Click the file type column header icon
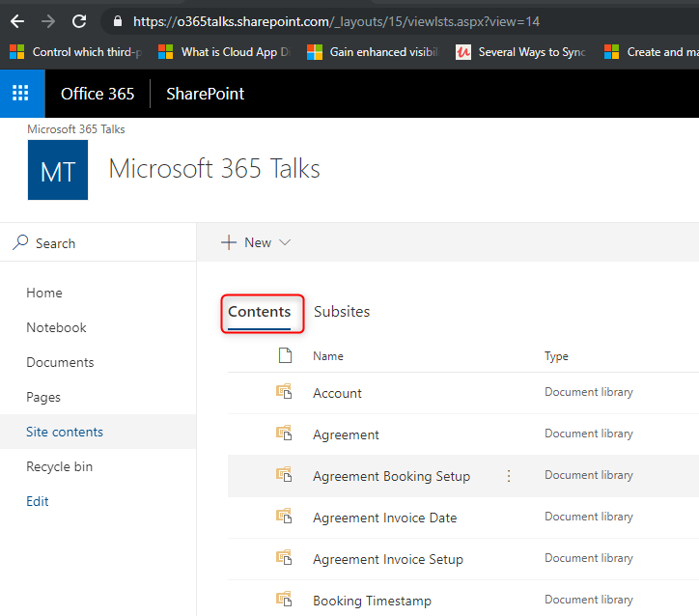This screenshot has width=699, height=616. pyautogui.click(x=285, y=356)
